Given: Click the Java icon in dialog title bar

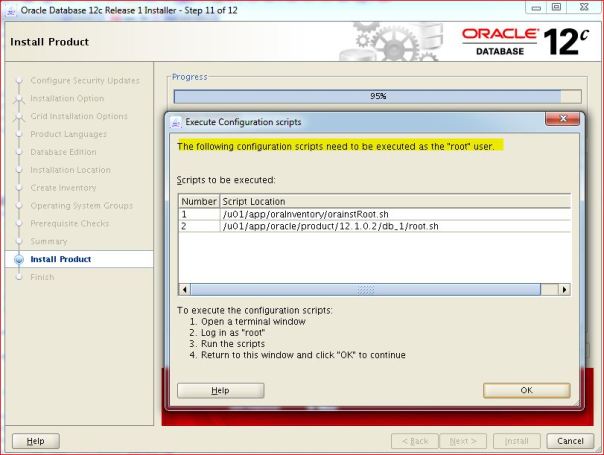Looking at the screenshot, I should pos(176,122).
